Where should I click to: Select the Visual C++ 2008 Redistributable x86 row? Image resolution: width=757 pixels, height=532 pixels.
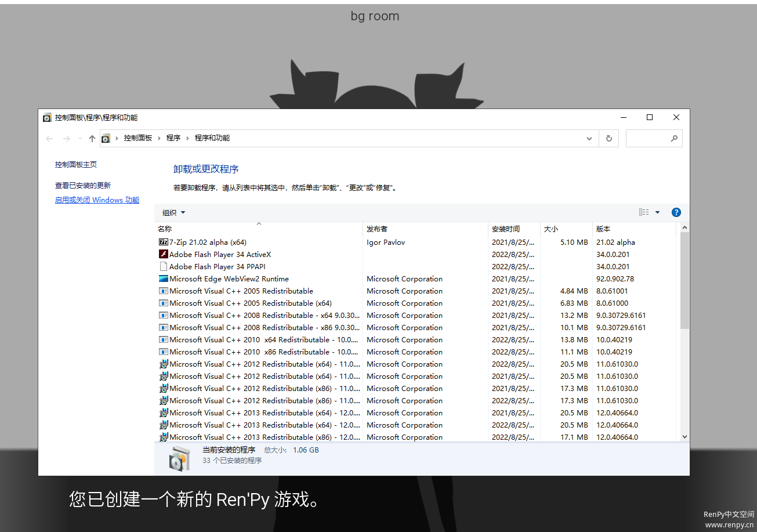click(416, 327)
